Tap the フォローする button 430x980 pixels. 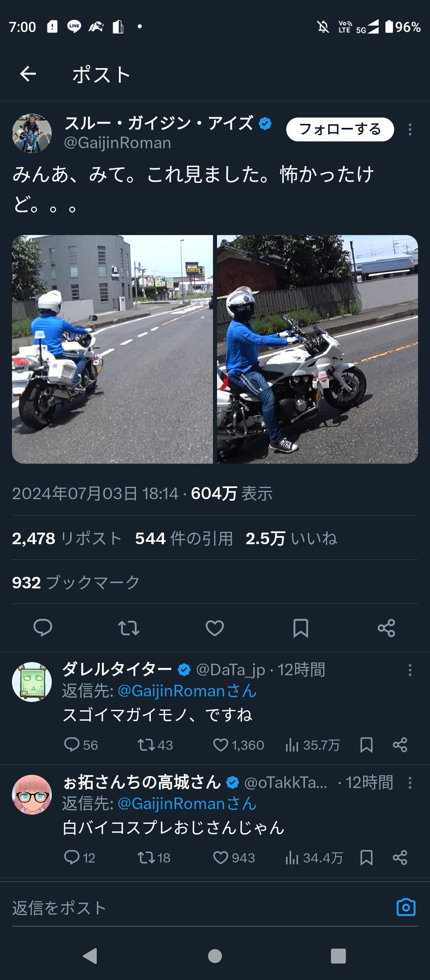pyautogui.click(x=340, y=129)
